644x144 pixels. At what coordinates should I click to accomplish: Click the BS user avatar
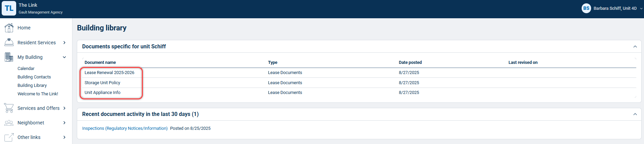pos(586,8)
